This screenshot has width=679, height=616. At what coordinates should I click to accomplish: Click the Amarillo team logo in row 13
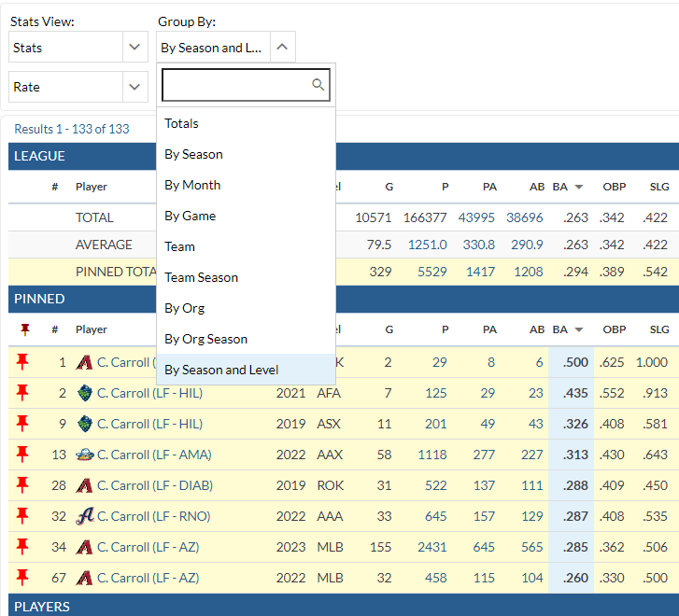84,455
